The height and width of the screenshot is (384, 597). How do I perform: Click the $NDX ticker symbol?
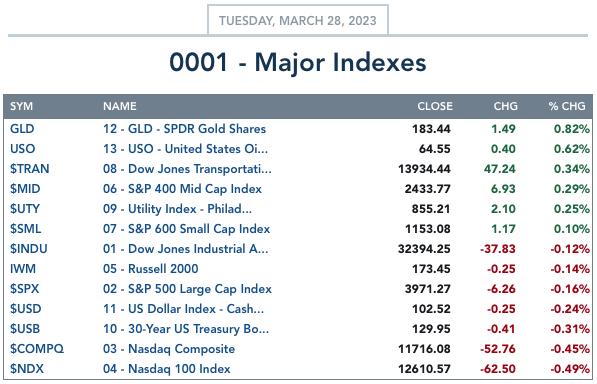27,369
